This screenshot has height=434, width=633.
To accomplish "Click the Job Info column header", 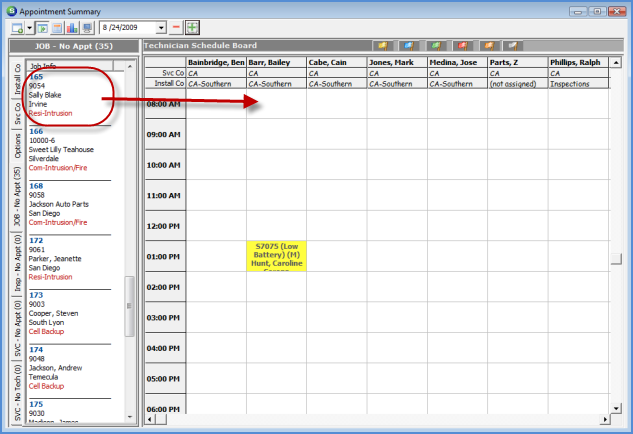I will 70,66.
